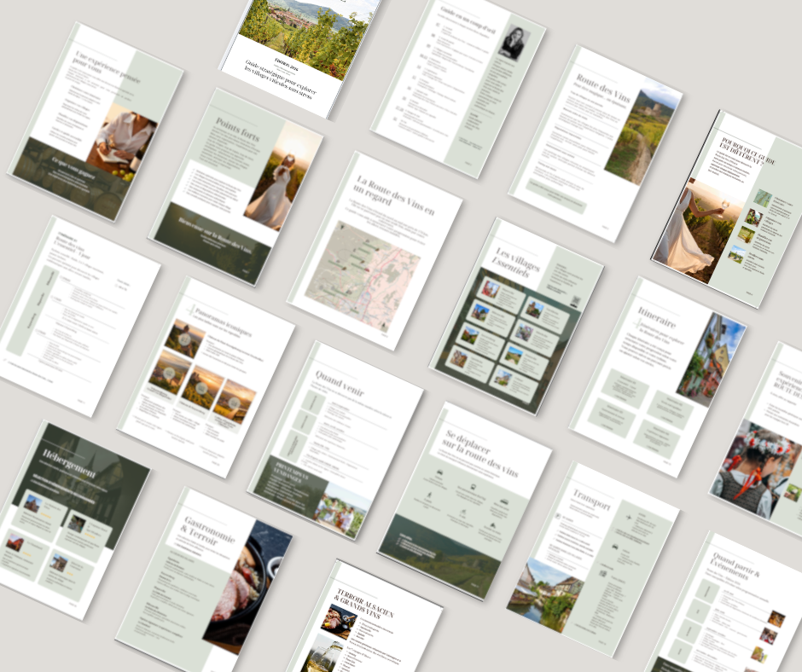Select the "Gastronomie & Terroir" heading
The image size is (802, 672).
coord(207,532)
